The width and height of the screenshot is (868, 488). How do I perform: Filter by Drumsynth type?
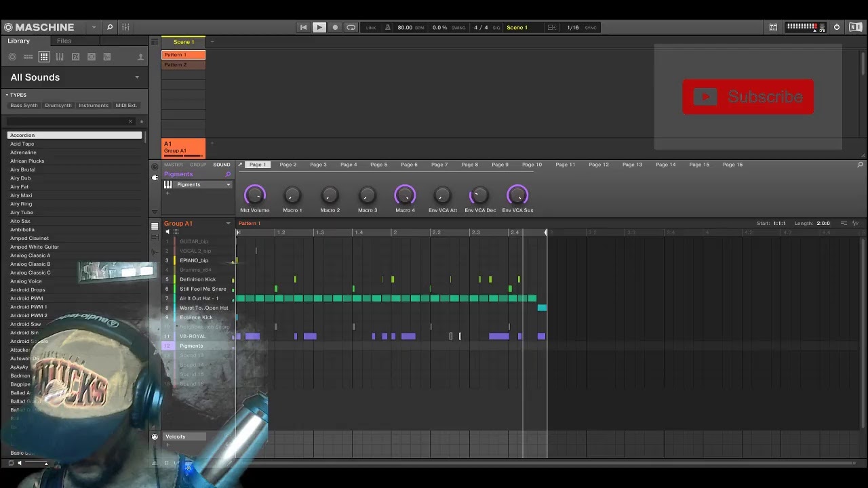pyautogui.click(x=58, y=106)
